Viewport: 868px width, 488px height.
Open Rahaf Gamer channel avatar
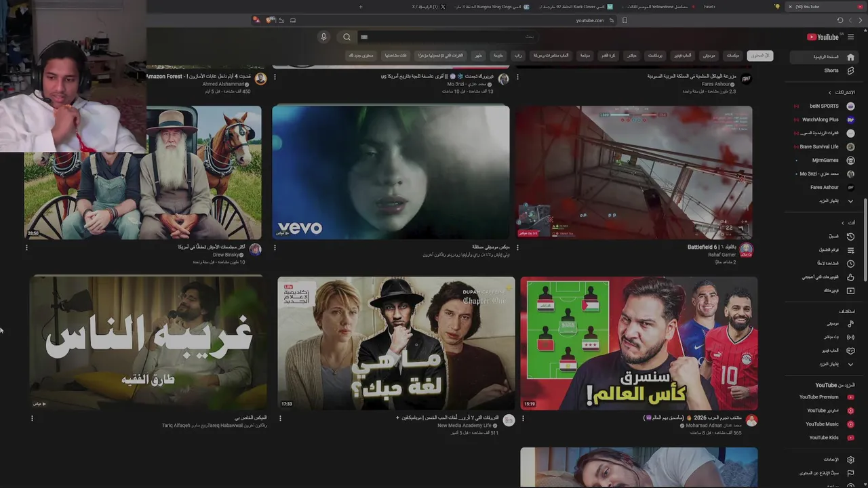pos(746,249)
